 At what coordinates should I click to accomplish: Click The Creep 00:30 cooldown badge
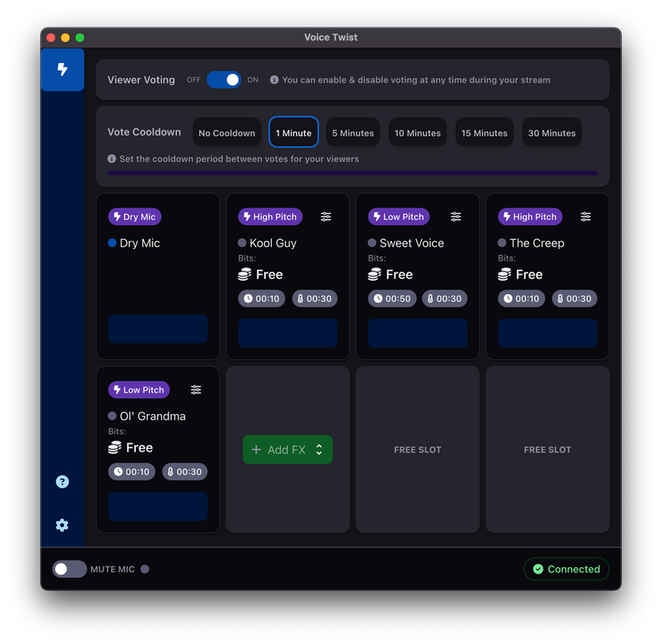pos(574,298)
